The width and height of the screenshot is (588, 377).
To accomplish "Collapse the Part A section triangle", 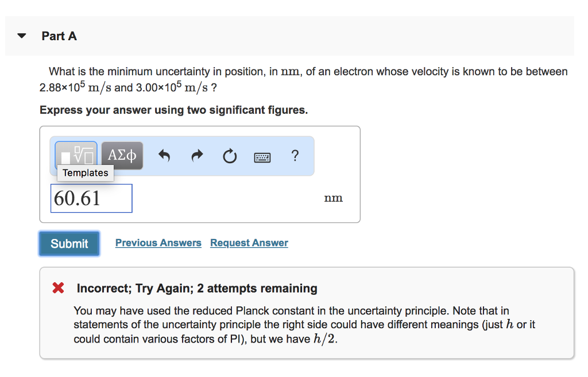I will pyautogui.click(x=21, y=35).
